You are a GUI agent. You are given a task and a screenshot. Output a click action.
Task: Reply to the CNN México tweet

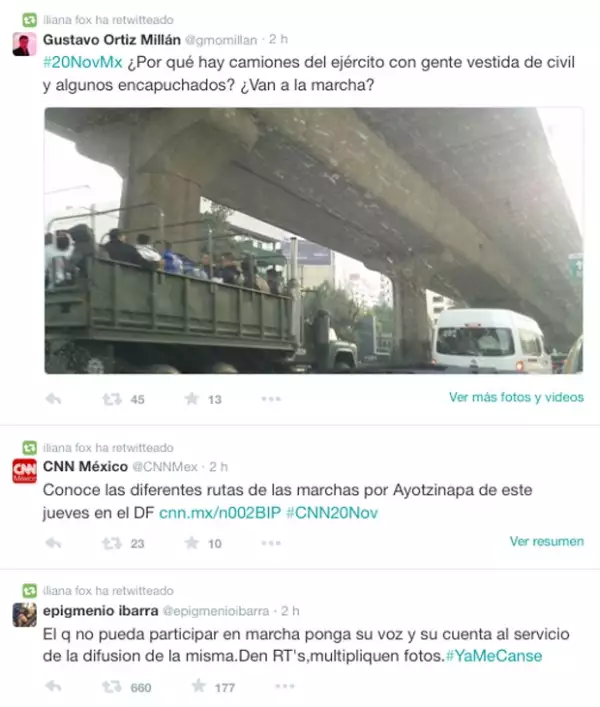coord(54,543)
